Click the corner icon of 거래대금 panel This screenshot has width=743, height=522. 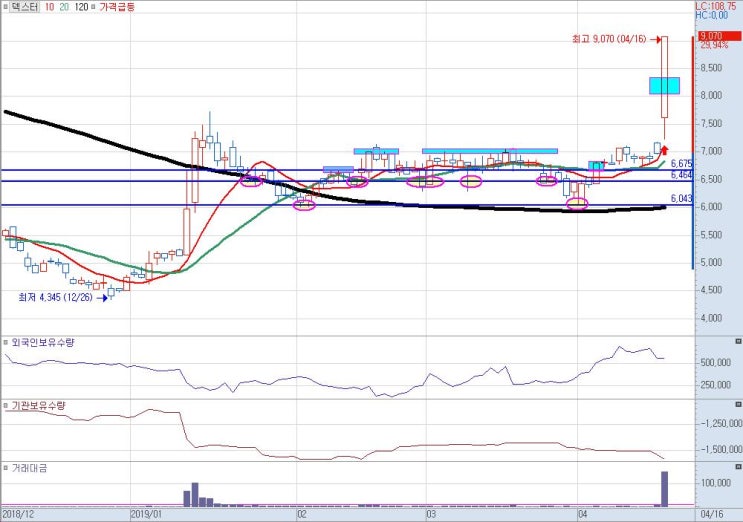tap(738, 467)
